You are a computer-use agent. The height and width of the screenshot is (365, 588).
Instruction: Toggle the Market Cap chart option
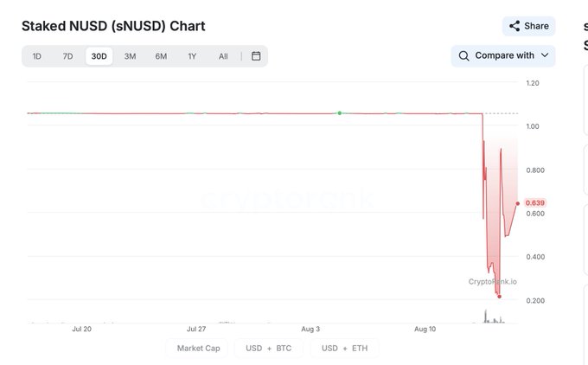[x=198, y=348]
